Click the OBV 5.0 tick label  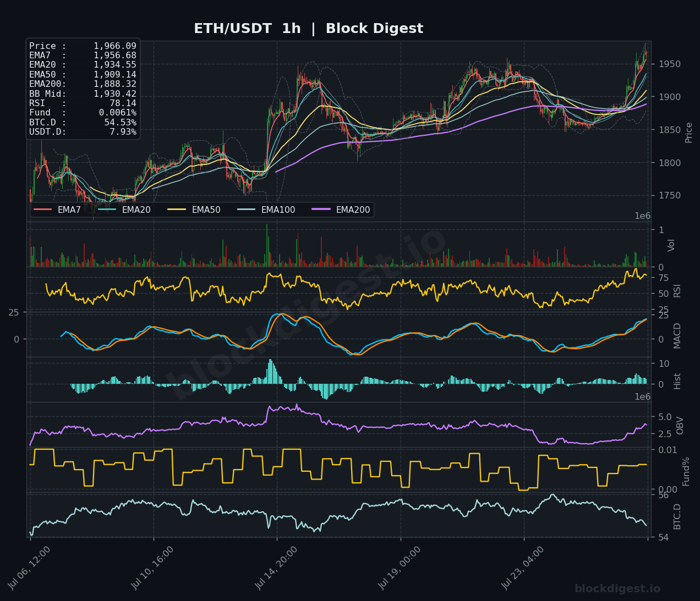665,417
